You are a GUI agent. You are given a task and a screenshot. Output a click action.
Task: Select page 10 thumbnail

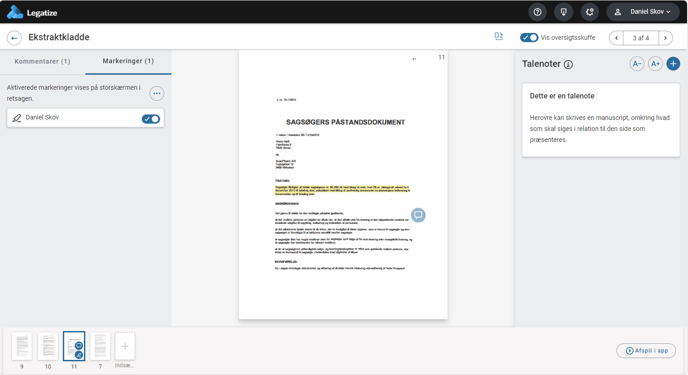click(x=48, y=346)
